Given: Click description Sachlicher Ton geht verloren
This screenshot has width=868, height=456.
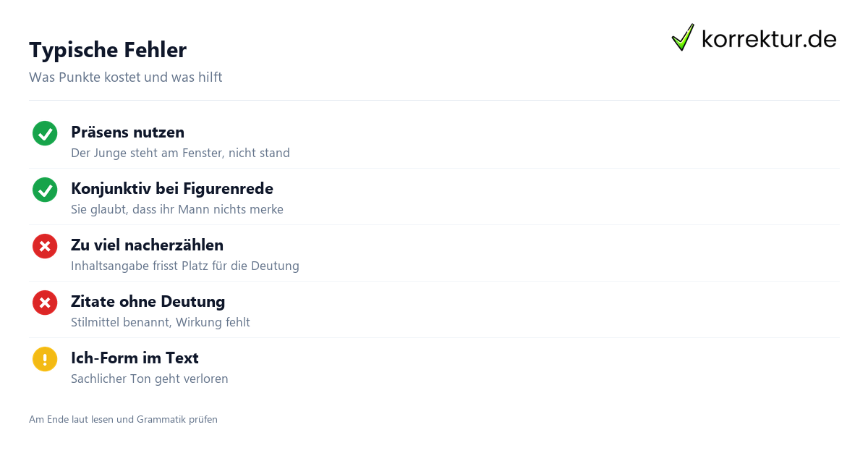Looking at the screenshot, I should [150, 379].
